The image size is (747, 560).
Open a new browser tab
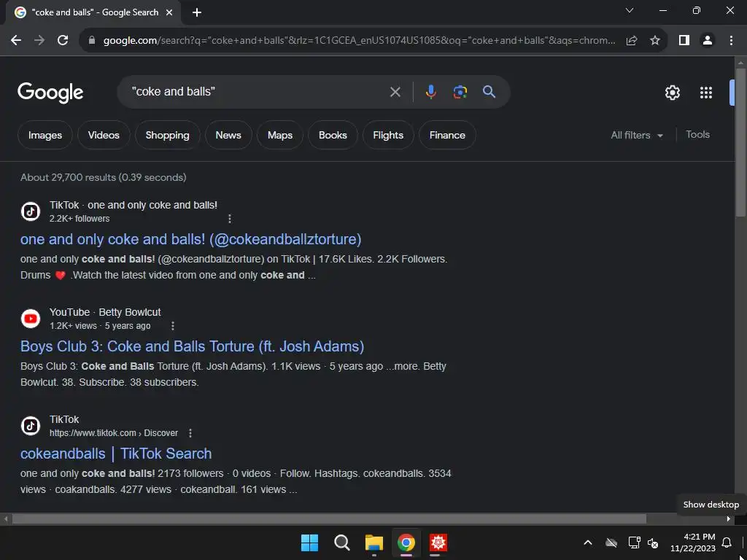[x=197, y=13]
